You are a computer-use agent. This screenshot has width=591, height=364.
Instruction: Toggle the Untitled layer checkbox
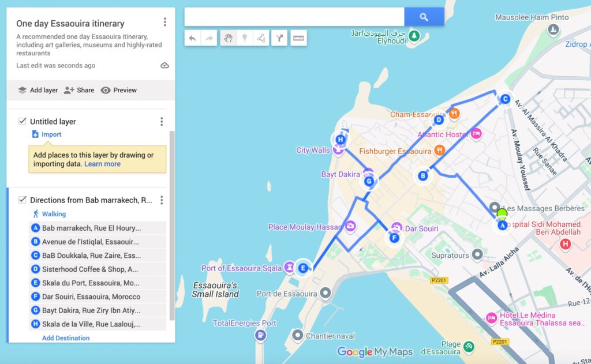pyautogui.click(x=23, y=121)
